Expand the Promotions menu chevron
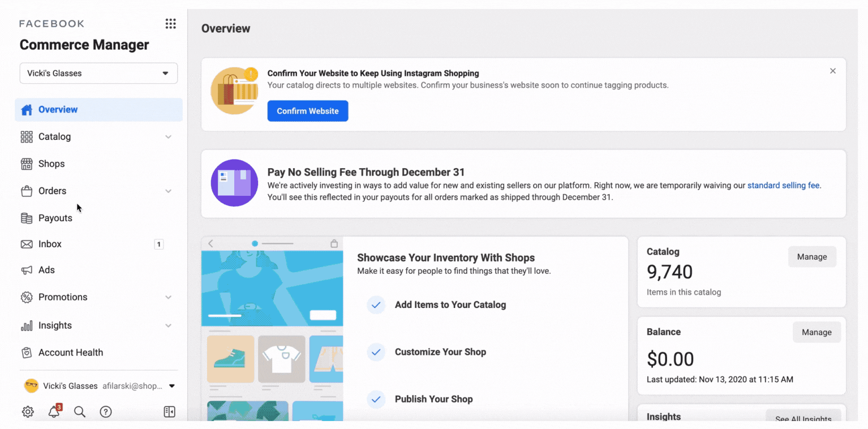Screen dimensions: 868x429 click(168, 297)
